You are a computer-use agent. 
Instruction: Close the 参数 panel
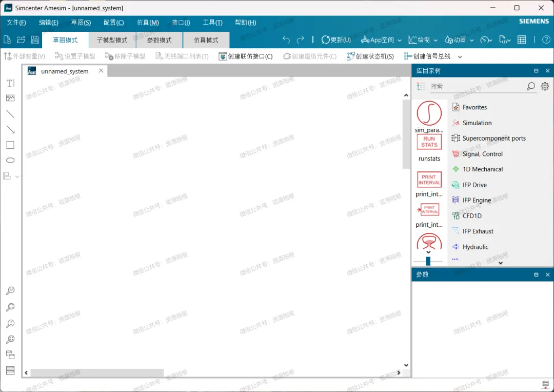click(x=548, y=275)
